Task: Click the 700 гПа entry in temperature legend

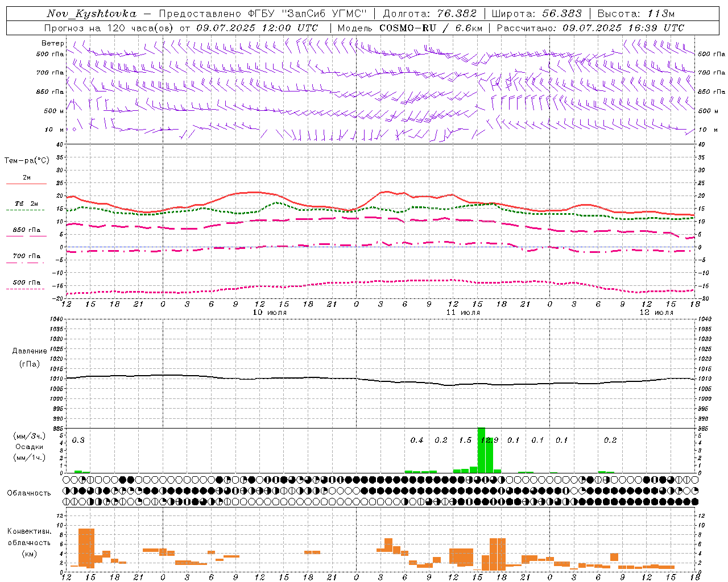Action: (x=26, y=256)
